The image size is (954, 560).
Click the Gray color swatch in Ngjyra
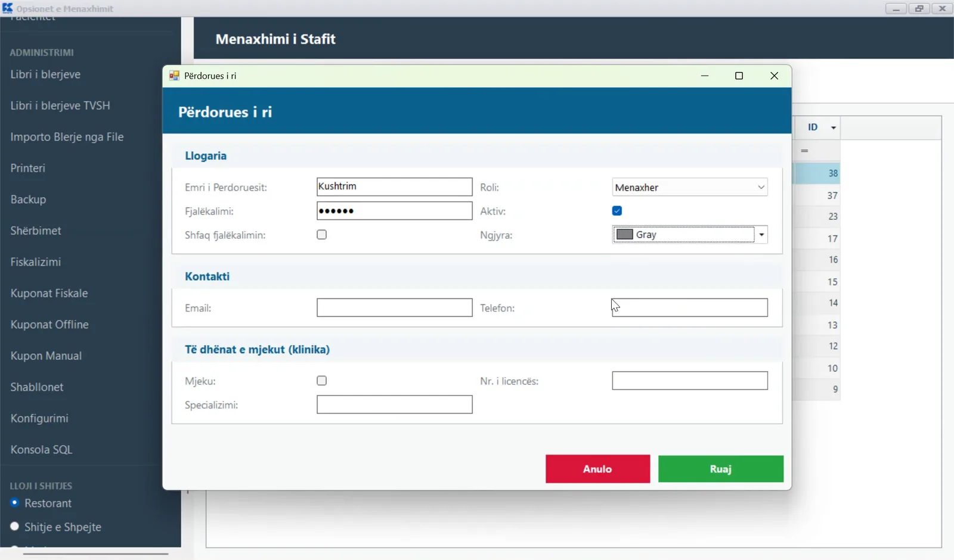tap(624, 235)
